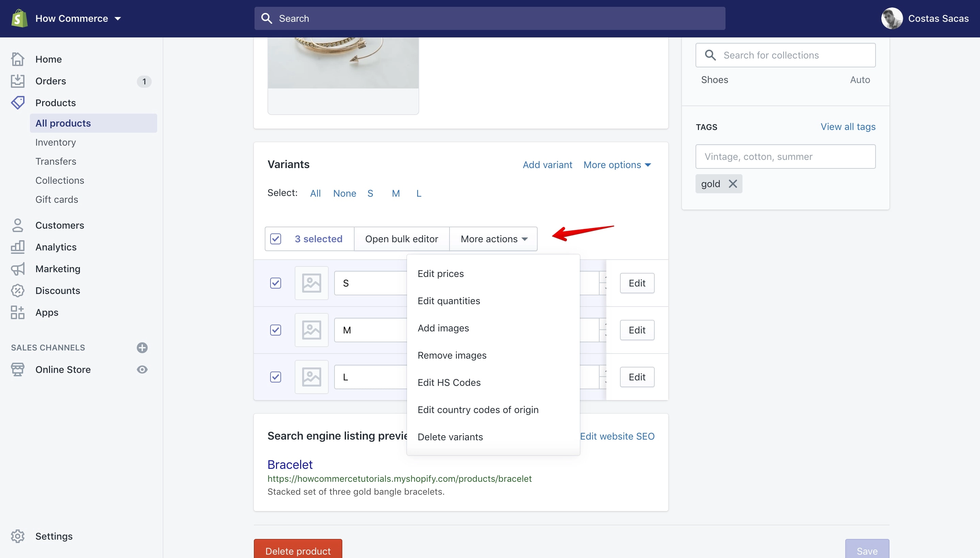
Task: Click the Customers person icon
Action: [x=18, y=225]
